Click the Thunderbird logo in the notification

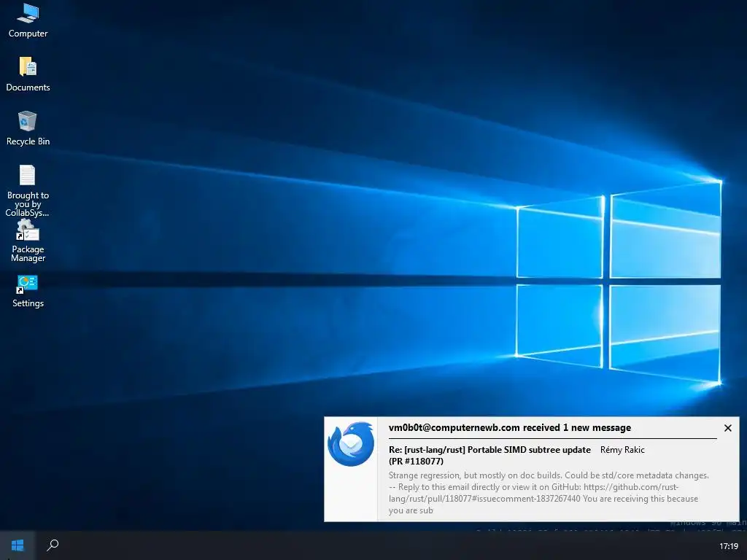click(x=351, y=444)
